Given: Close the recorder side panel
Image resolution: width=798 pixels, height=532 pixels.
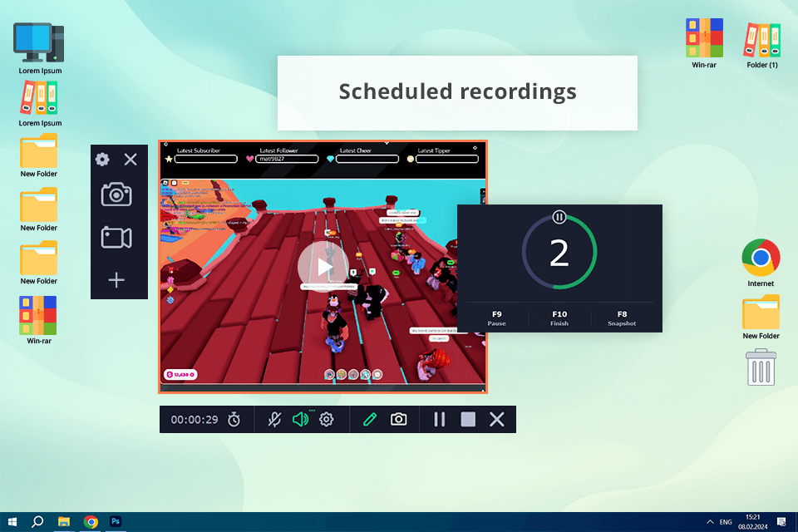Looking at the screenshot, I should pyautogui.click(x=131, y=160).
